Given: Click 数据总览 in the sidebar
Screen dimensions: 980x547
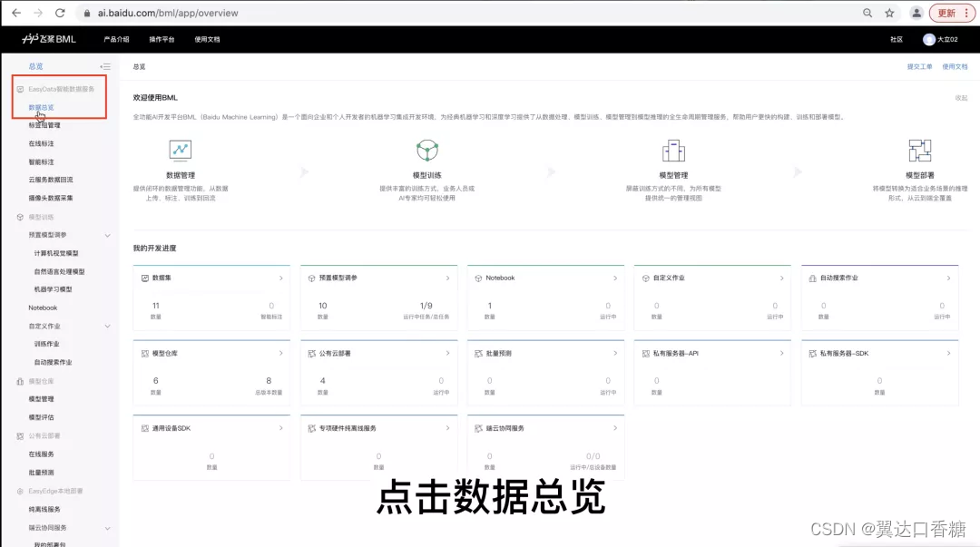Looking at the screenshot, I should tap(41, 108).
